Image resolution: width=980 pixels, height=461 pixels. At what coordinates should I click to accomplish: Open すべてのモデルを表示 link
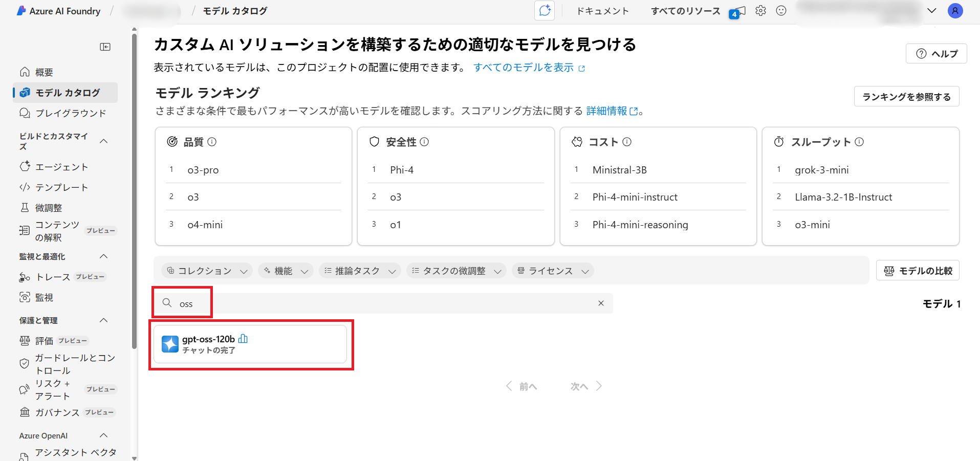(x=529, y=68)
